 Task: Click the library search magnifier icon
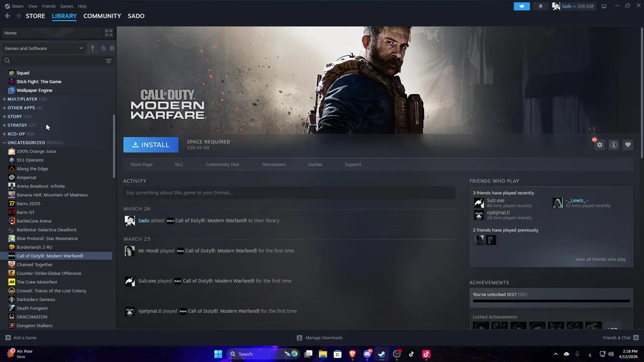[7, 61]
